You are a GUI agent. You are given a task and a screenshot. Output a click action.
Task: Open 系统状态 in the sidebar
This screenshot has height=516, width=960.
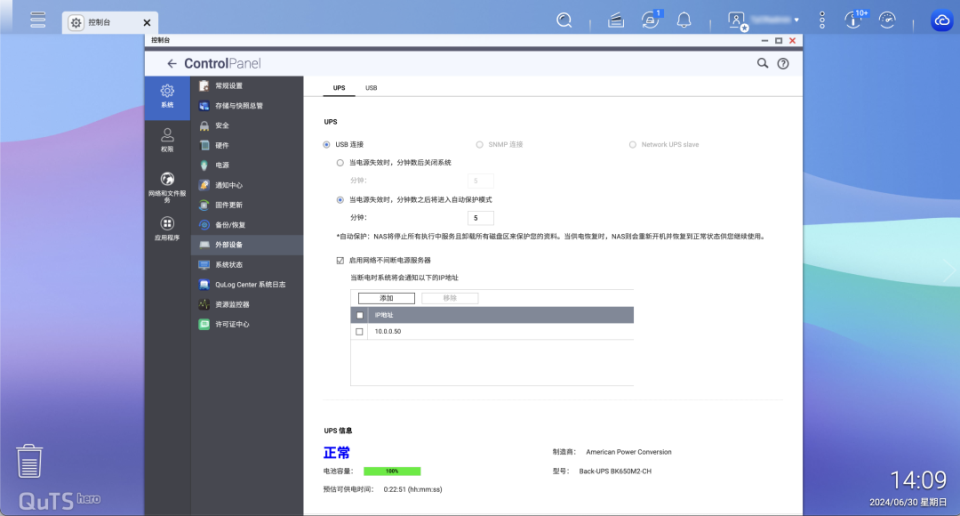pyautogui.click(x=247, y=265)
